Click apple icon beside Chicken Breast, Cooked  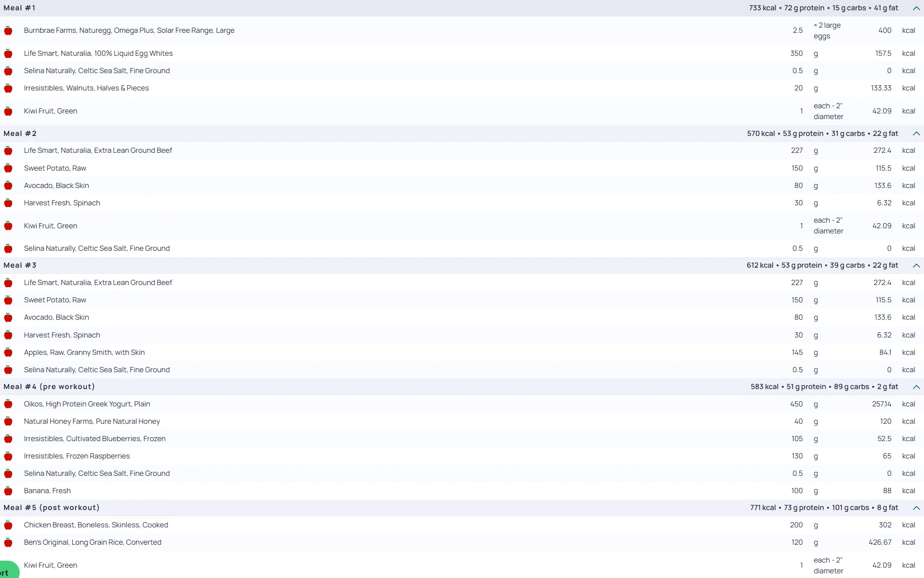(8, 525)
